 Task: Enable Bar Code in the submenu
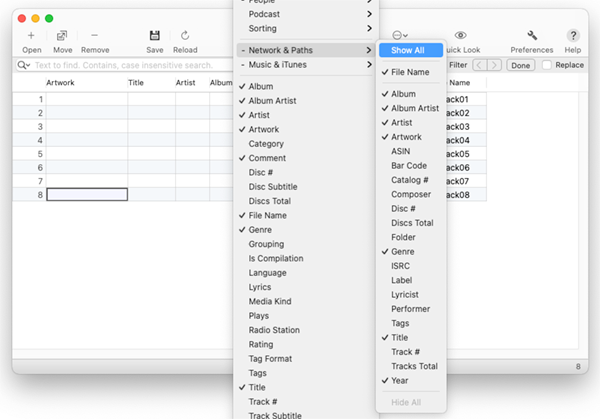pos(411,166)
